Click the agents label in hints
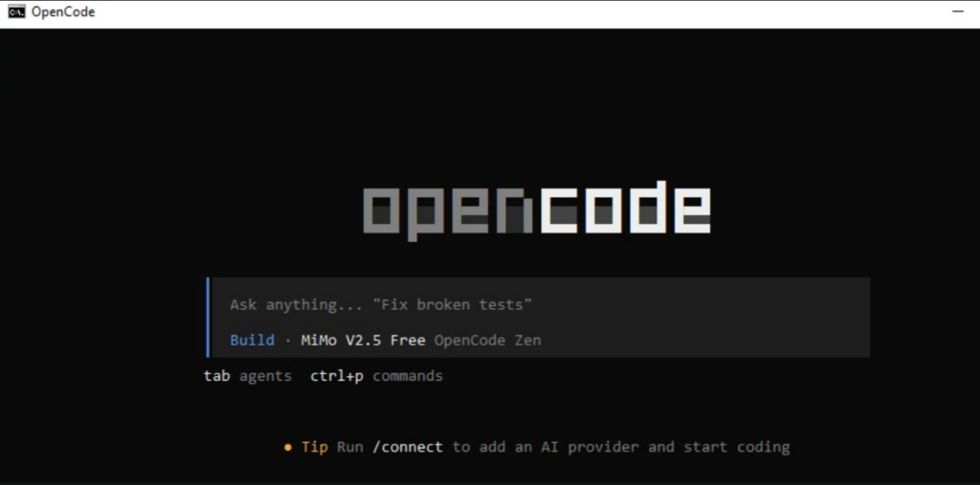This screenshot has height=485, width=980. pos(265,377)
